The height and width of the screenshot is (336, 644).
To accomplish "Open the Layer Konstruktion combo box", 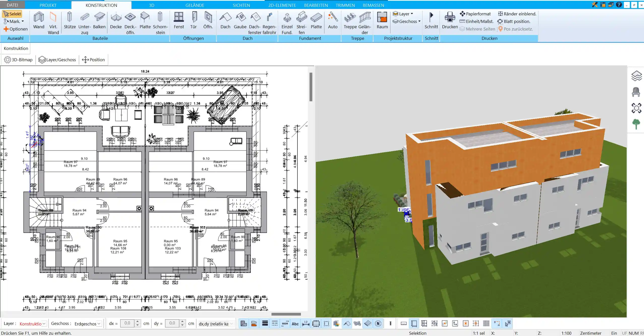I will tap(33, 324).
